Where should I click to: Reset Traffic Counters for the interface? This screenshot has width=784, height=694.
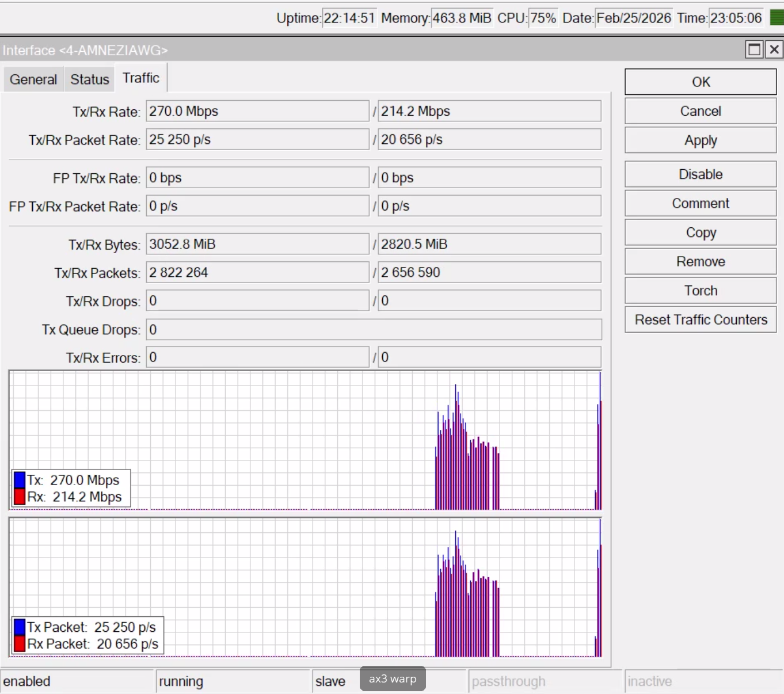(x=700, y=320)
